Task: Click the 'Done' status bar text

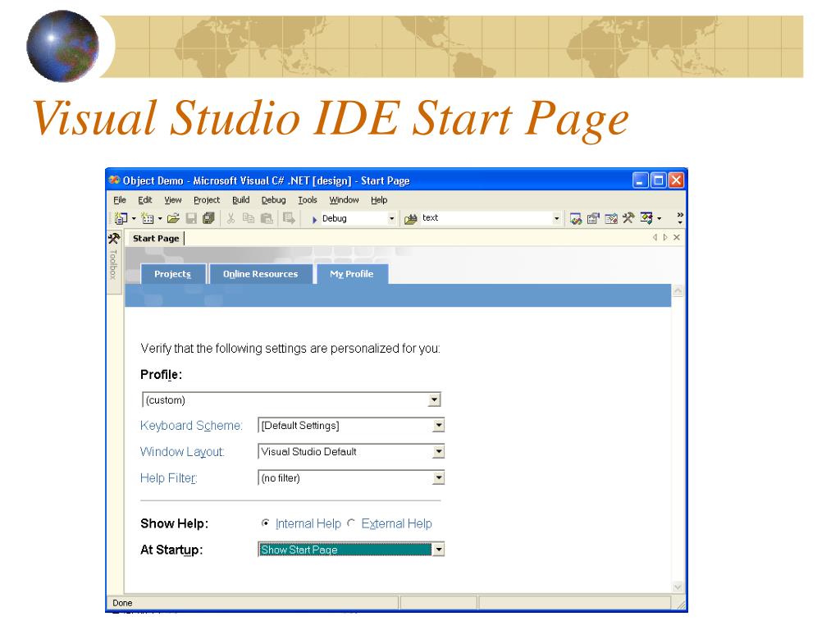Action: [x=122, y=603]
